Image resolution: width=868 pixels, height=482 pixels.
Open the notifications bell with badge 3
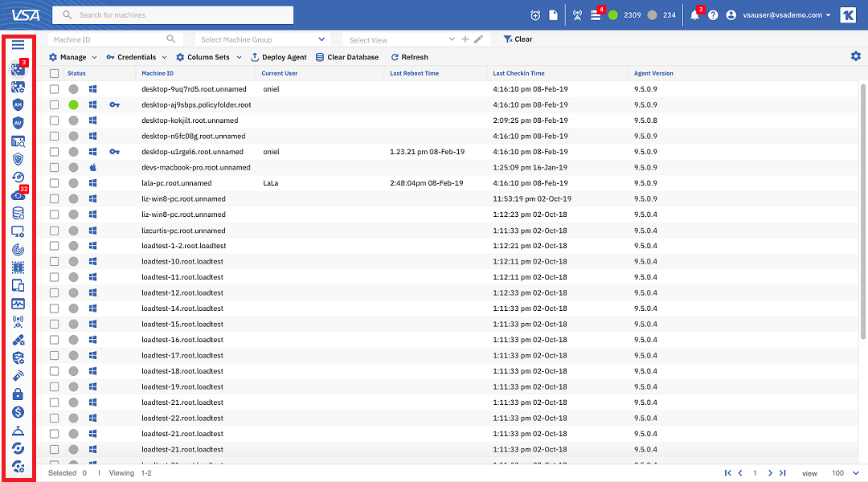(x=696, y=14)
